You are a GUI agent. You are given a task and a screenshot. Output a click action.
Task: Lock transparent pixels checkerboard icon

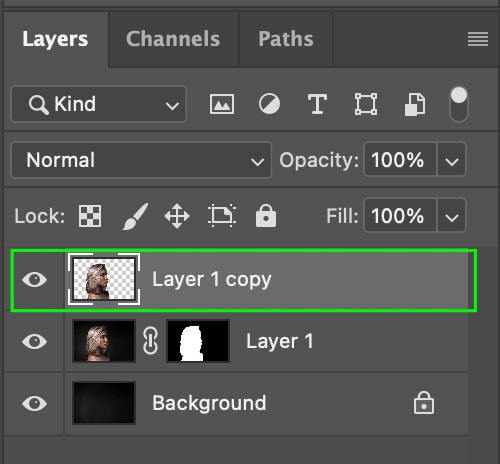pyautogui.click(x=90, y=216)
